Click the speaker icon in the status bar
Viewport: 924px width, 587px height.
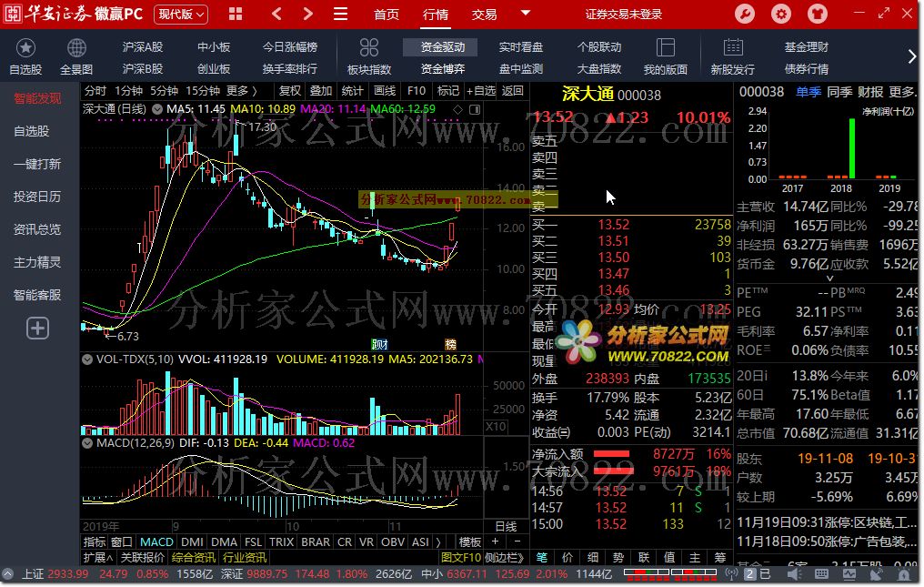pyautogui.click(x=795, y=574)
